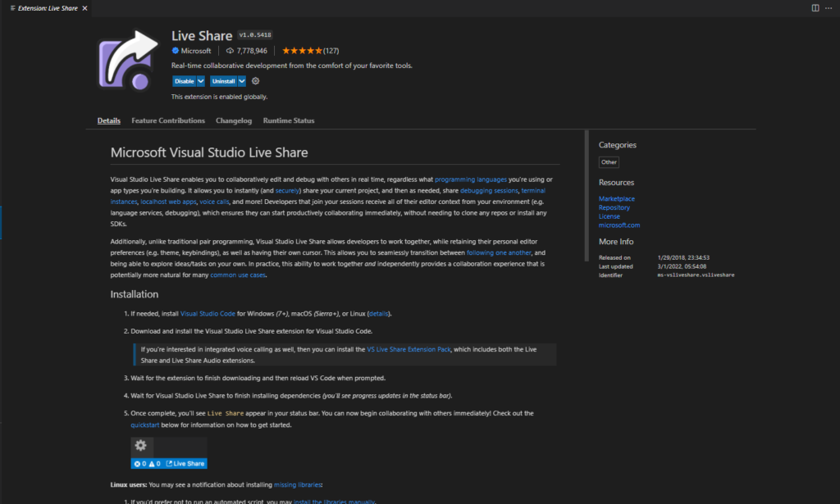Follow the quickstart link

pos(145,425)
